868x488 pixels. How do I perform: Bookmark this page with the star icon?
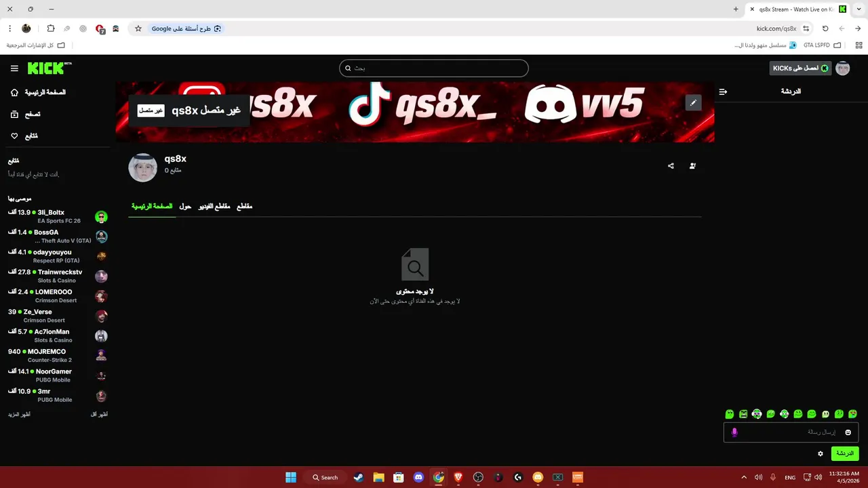138,28
